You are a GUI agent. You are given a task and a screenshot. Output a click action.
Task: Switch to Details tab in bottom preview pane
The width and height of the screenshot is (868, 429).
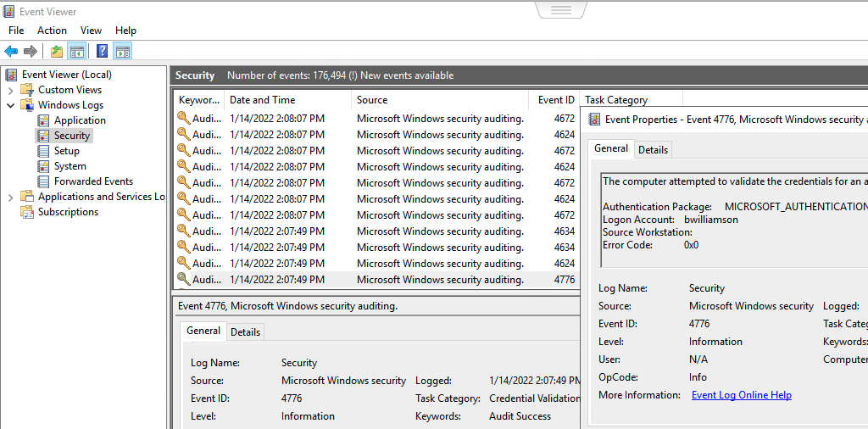pyautogui.click(x=245, y=332)
